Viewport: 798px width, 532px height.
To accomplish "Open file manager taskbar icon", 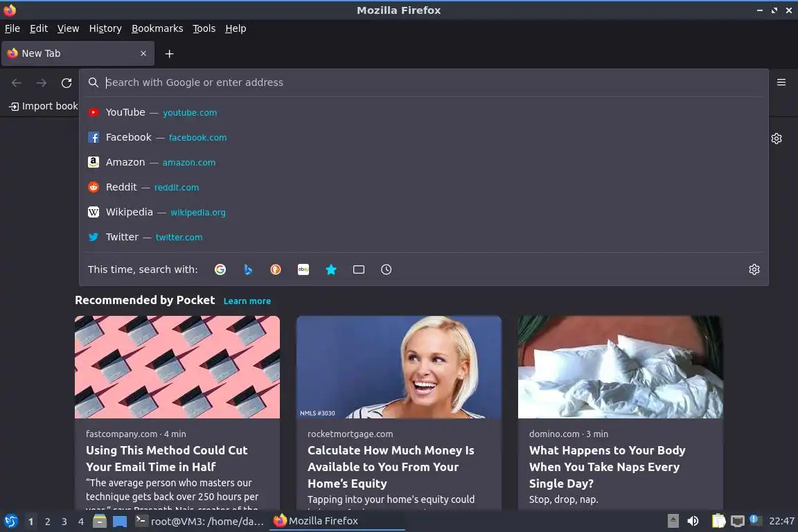I will (x=100, y=521).
